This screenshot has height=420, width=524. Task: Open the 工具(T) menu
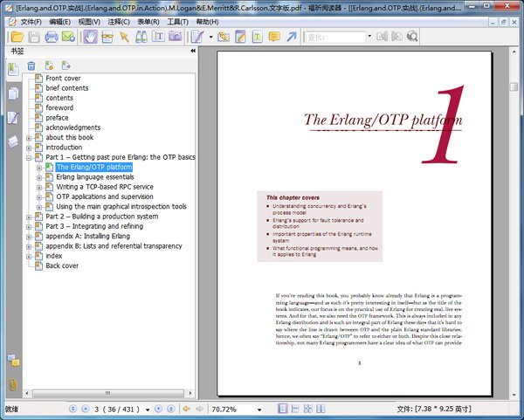177,21
